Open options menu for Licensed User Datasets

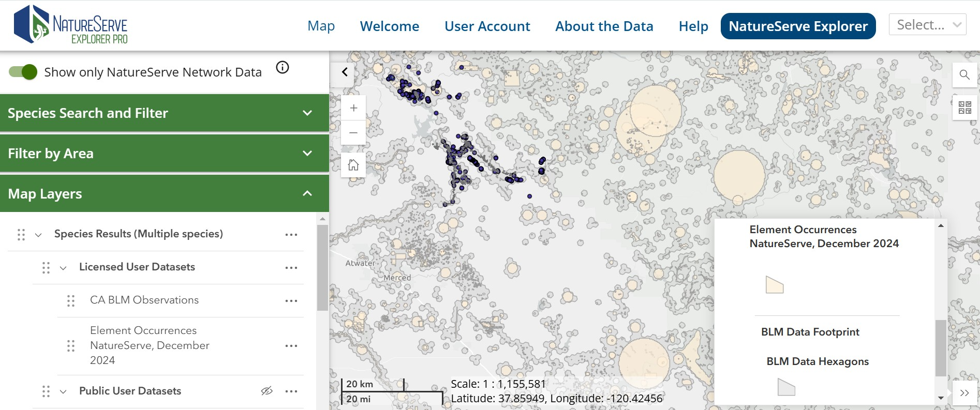tap(291, 268)
